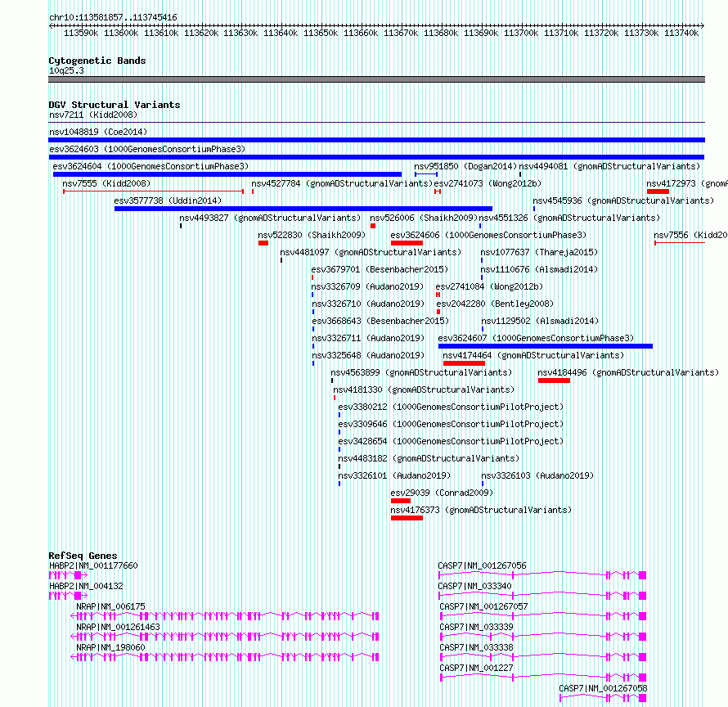Open NRAP|NM_001261463 transcript label
This screenshot has height=707, width=728.
tap(118, 627)
